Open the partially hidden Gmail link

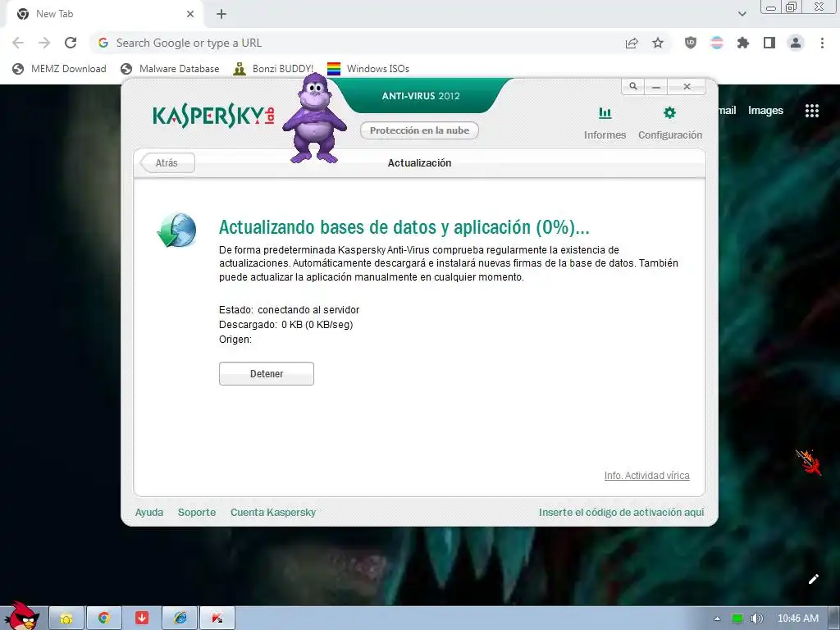tap(727, 111)
